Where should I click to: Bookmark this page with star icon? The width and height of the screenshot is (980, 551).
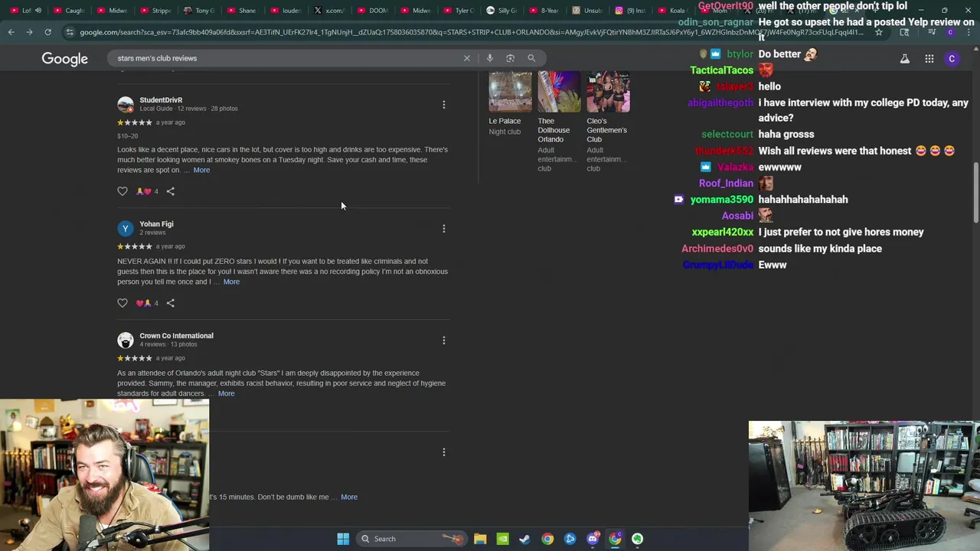point(879,32)
